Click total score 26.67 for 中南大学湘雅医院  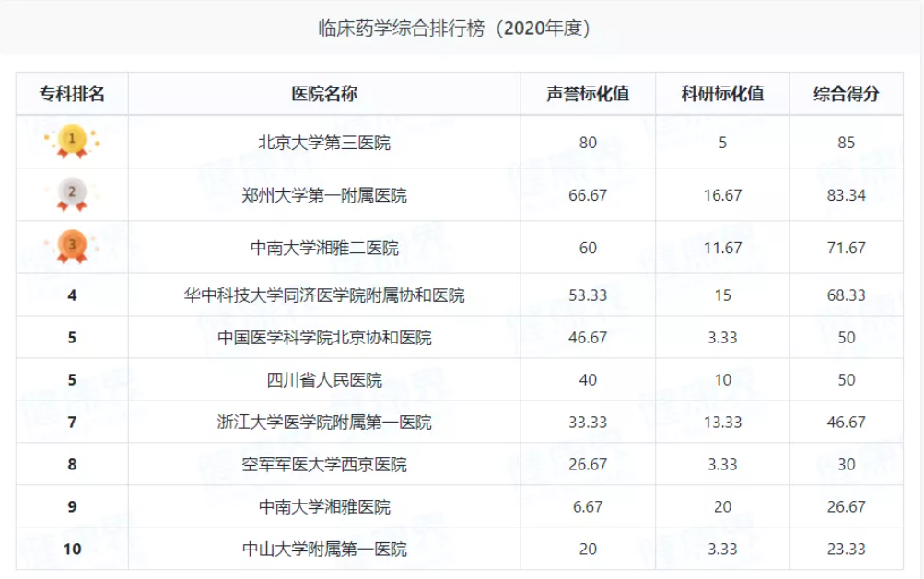847,507
